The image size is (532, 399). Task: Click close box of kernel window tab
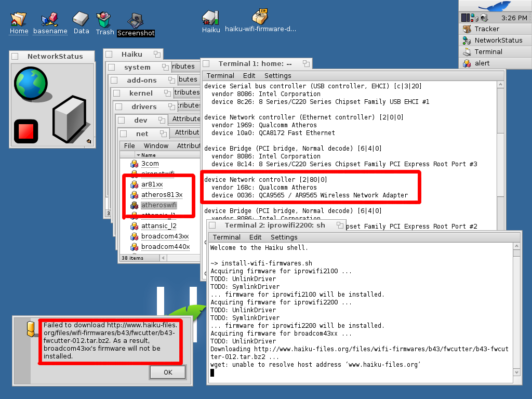click(x=117, y=94)
